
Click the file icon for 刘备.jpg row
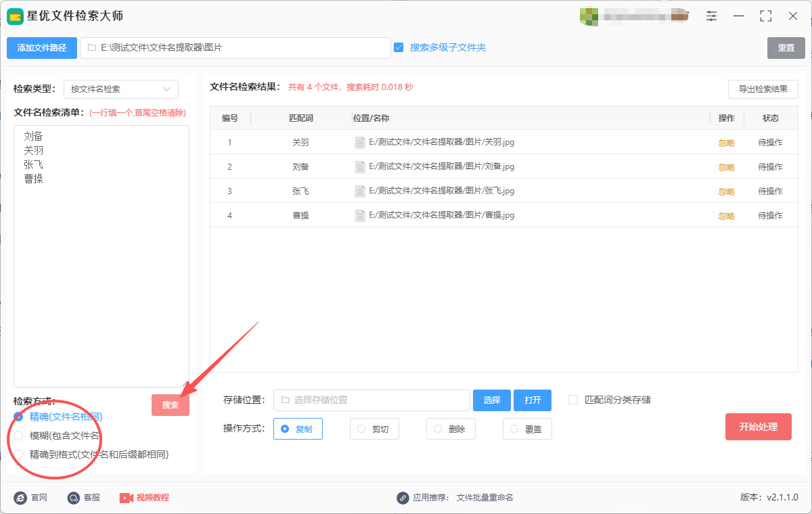[360, 167]
